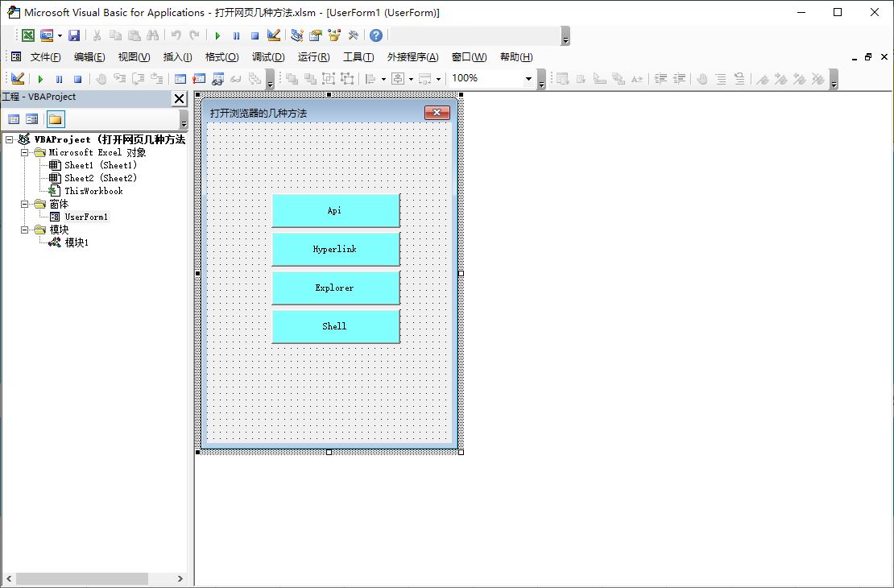Open the Object Browser icon

[333, 35]
